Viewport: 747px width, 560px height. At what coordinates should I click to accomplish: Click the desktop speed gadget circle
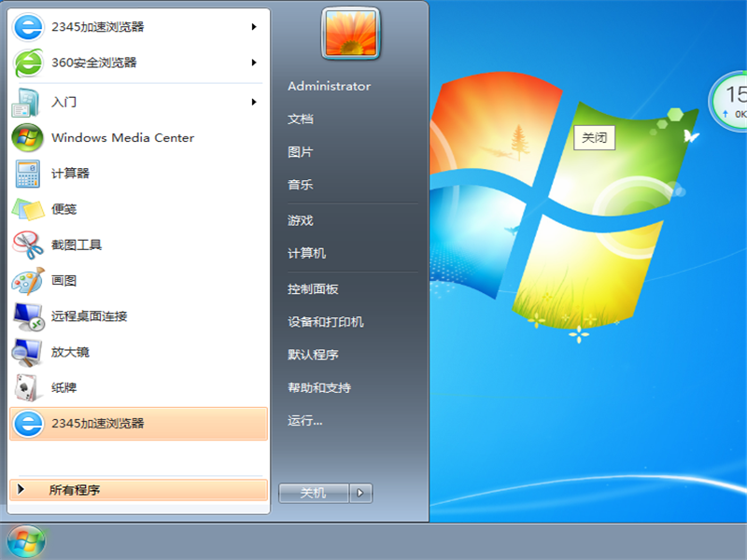(729, 101)
